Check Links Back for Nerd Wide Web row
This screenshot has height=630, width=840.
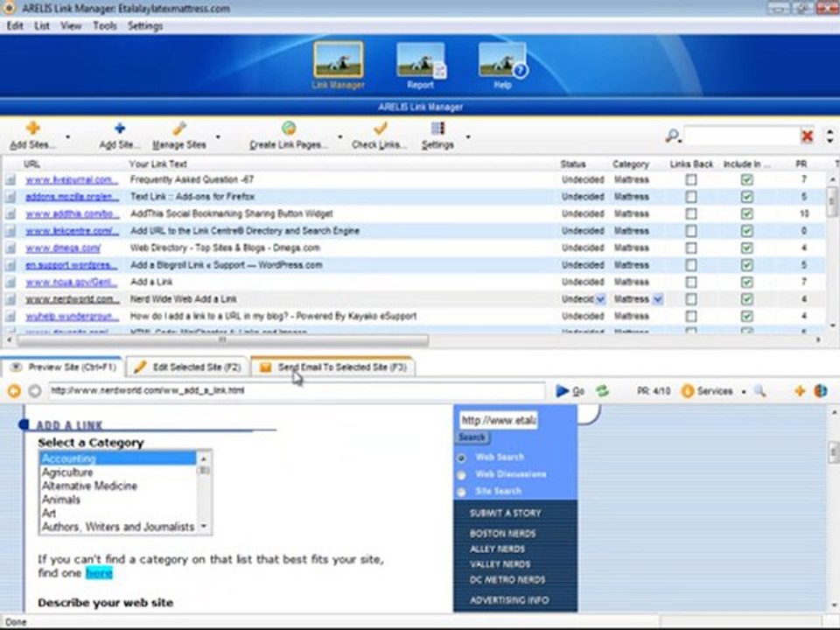[x=691, y=299]
